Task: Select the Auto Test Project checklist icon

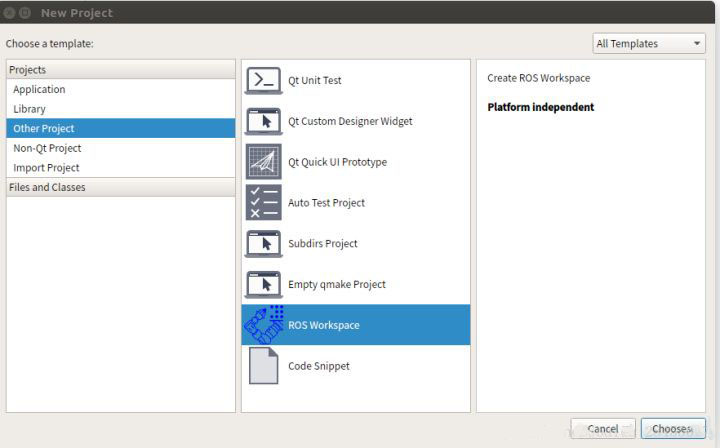Action: [264, 203]
